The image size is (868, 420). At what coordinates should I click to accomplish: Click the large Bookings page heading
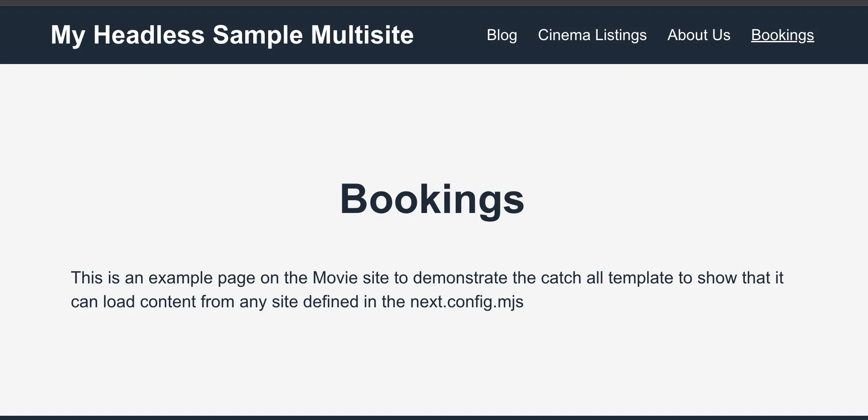432,199
